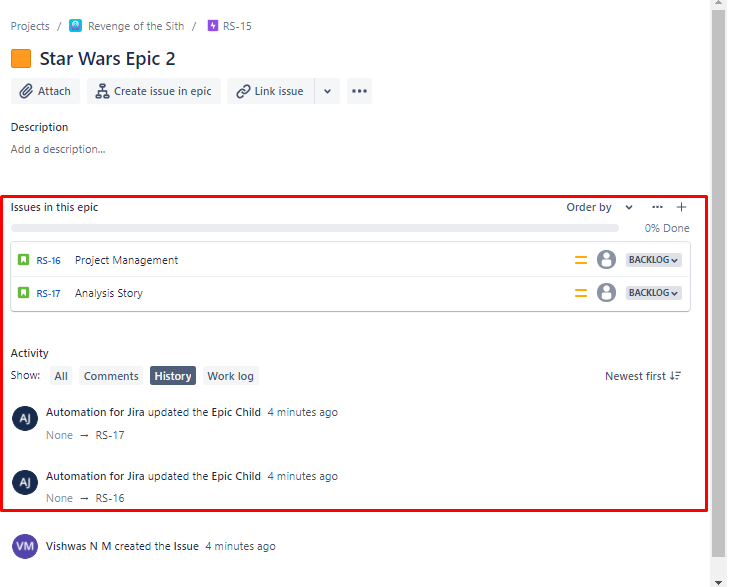Click the 0% Done label

click(x=667, y=228)
